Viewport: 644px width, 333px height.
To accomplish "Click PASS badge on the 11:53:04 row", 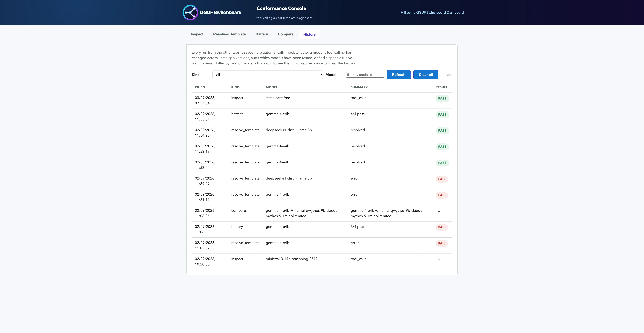I will coord(442,163).
